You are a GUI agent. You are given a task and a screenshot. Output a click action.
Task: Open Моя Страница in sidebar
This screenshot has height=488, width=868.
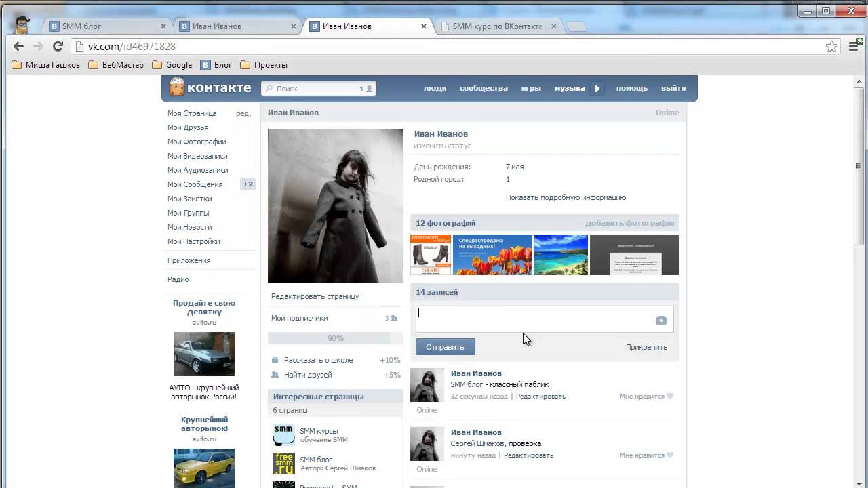tap(192, 113)
